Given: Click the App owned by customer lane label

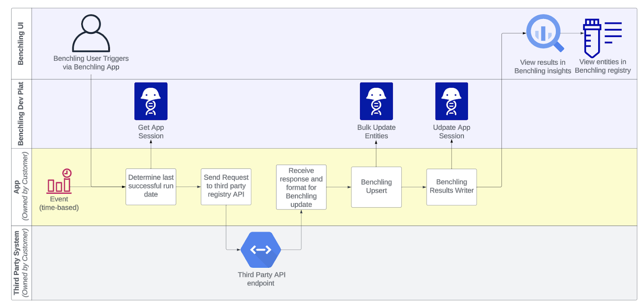Looking at the screenshot, I should click(21, 186).
